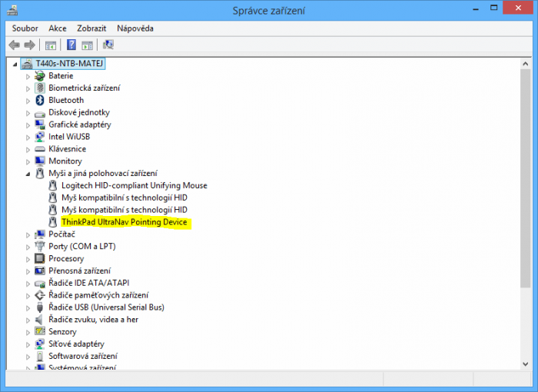Click the Back arrow toolbar button
This screenshot has width=538, height=392.
tap(14, 45)
